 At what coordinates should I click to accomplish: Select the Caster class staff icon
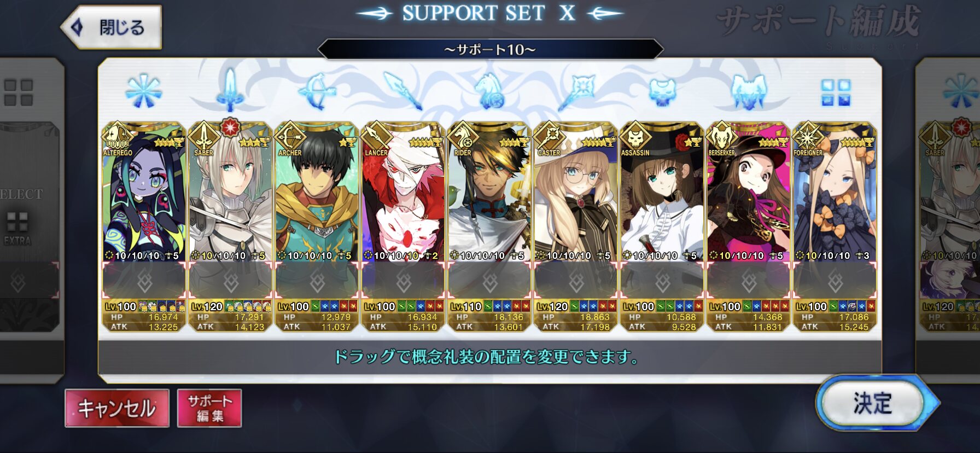[576, 91]
